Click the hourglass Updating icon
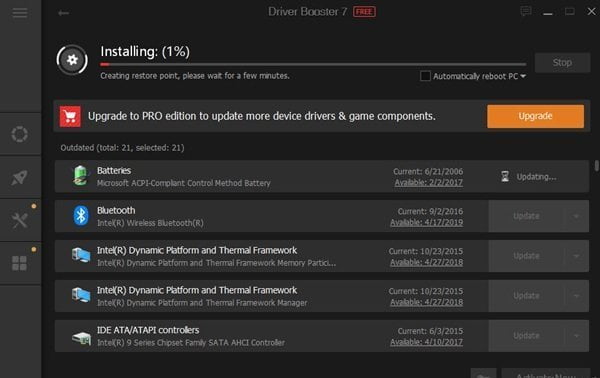The image size is (600, 378). click(505, 176)
